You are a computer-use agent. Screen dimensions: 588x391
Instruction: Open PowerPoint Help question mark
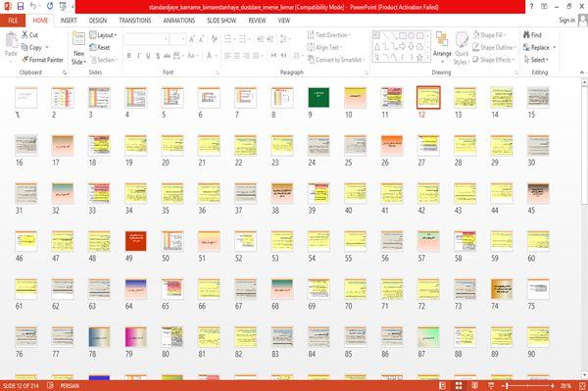tap(531, 7)
